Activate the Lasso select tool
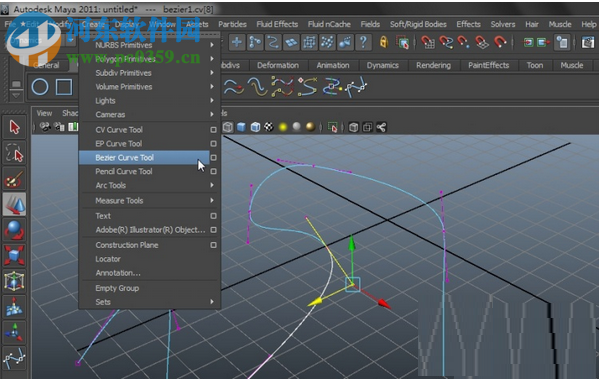The width and height of the screenshot is (599, 380). point(15,153)
